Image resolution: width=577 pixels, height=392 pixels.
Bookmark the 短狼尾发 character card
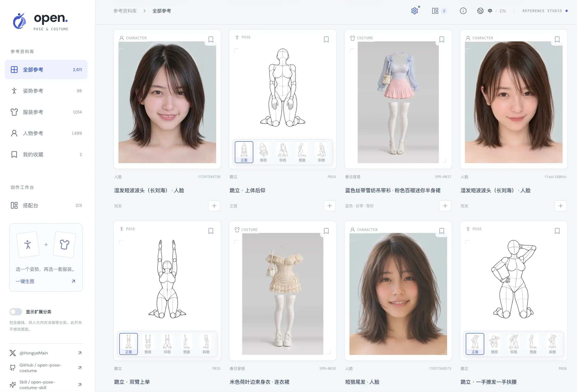pos(442,231)
